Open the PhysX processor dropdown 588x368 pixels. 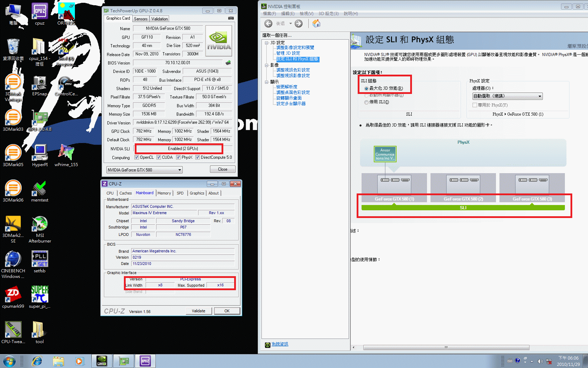tap(507, 96)
